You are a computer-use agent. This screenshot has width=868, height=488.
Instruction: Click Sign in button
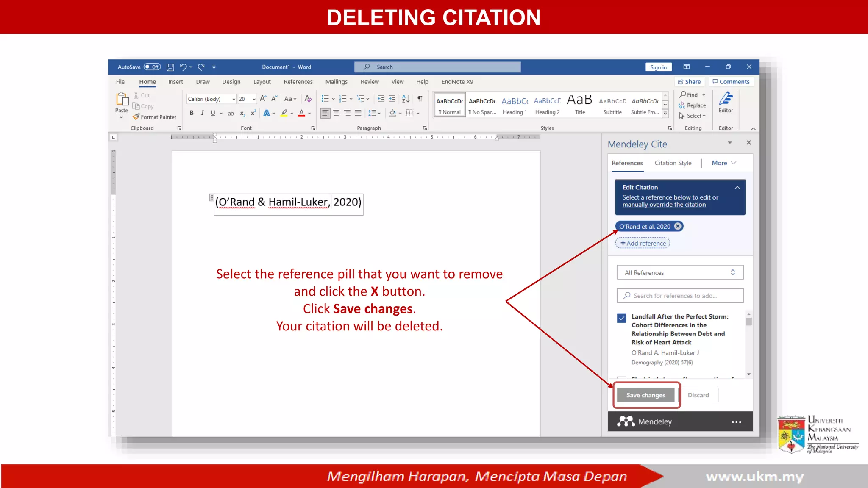coord(658,67)
